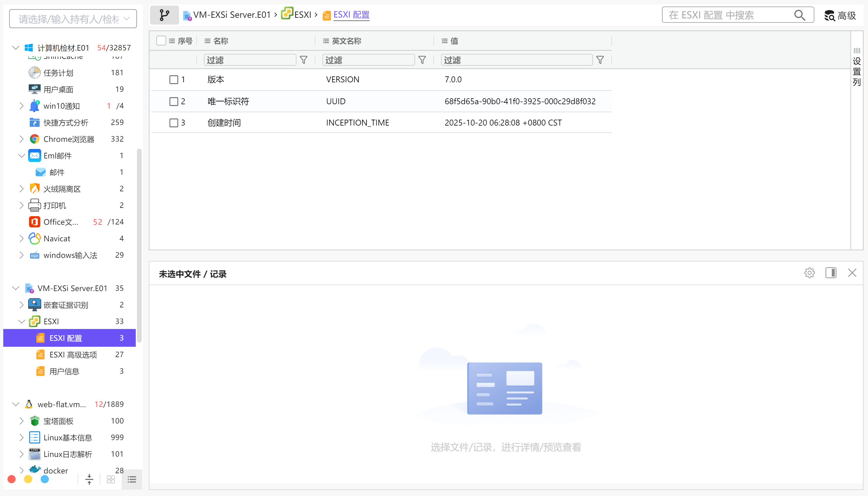Collapse the ESXI tree node

tap(21, 322)
